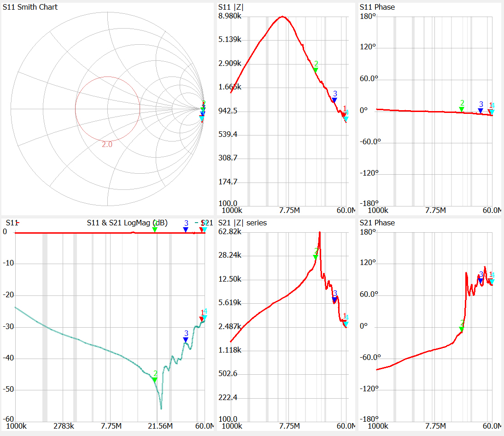
Task: Click the S11 & S21 LogMag (dB) title
Action: tap(127, 223)
